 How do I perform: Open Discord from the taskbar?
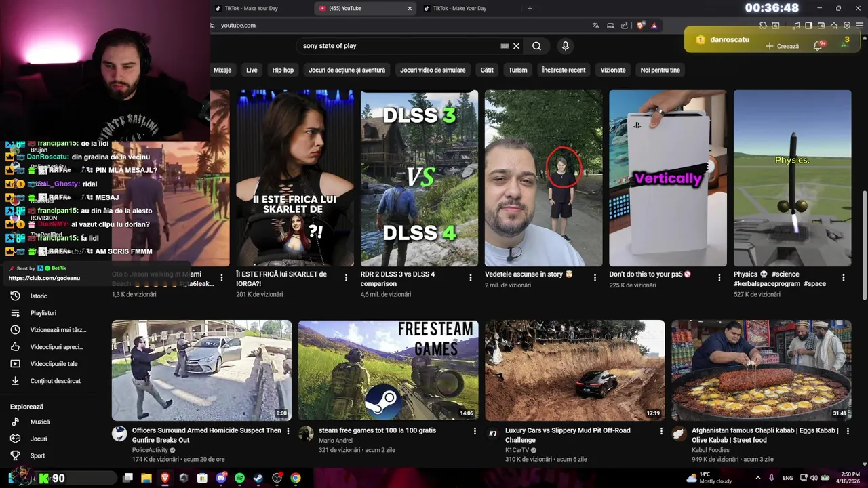click(x=220, y=479)
